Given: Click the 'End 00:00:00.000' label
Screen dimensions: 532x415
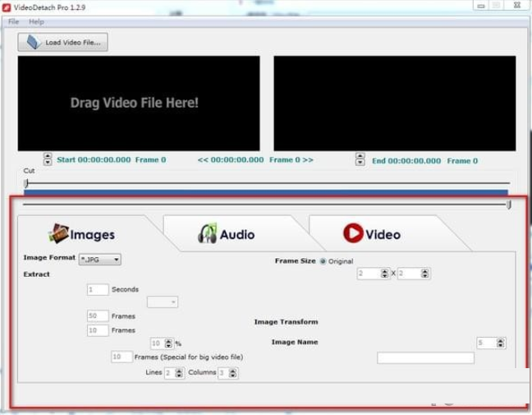Looking at the screenshot, I should click(406, 160).
